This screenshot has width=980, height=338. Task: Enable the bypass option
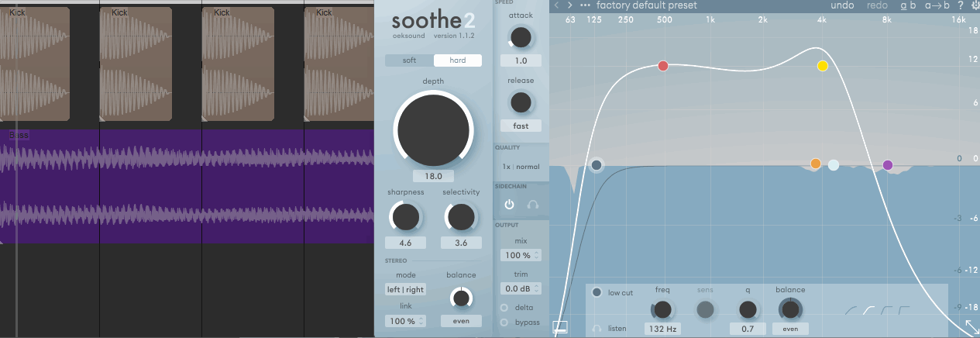pyautogui.click(x=506, y=322)
